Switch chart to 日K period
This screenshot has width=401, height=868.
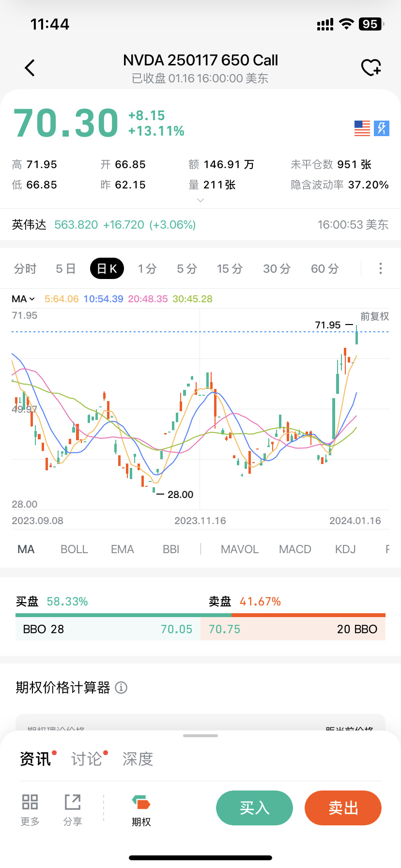point(107,268)
